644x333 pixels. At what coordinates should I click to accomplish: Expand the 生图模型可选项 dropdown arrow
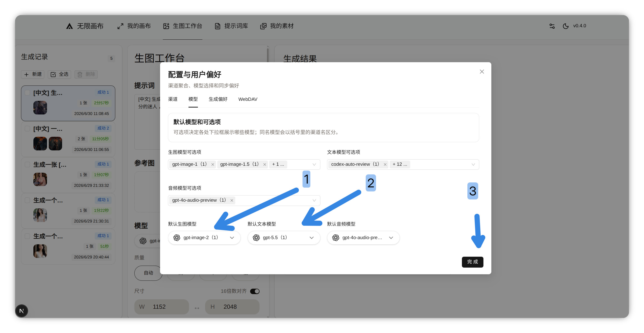[x=314, y=165]
